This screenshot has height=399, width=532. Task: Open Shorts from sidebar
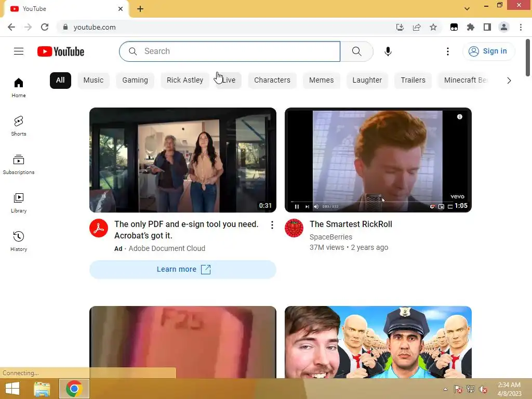(x=19, y=126)
